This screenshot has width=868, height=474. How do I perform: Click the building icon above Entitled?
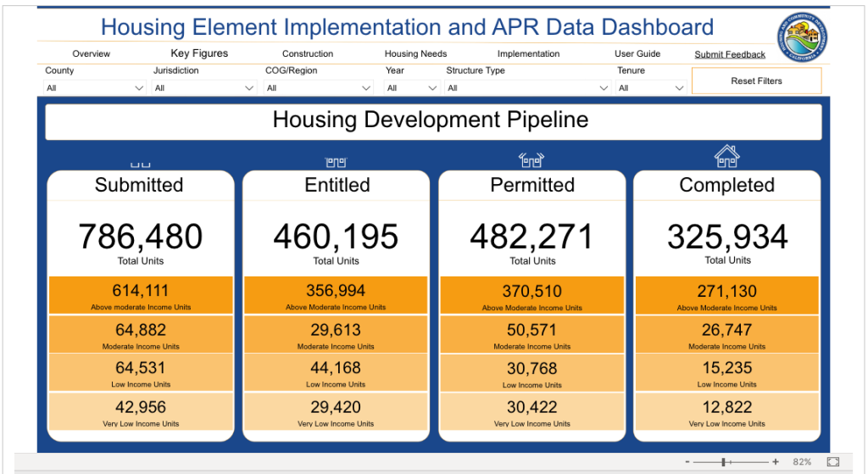click(x=336, y=161)
